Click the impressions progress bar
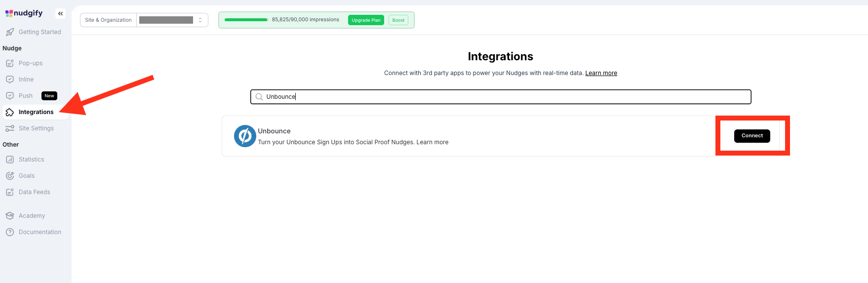 tap(246, 20)
